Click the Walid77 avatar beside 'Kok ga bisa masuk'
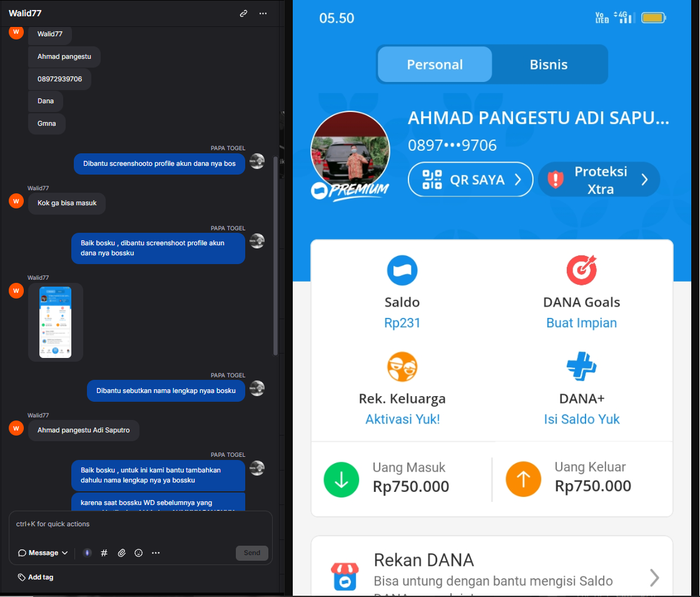Viewport: 700px width, 597px height. click(16, 201)
